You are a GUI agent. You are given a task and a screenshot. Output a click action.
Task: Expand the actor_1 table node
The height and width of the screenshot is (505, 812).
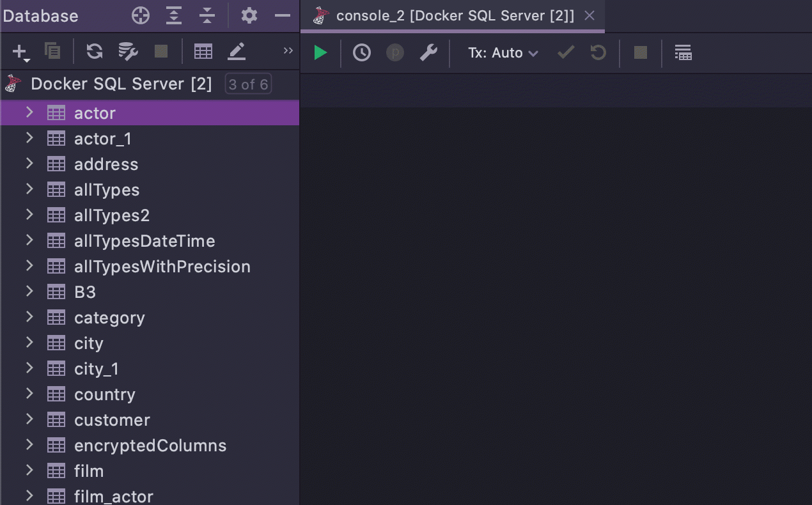pyautogui.click(x=29, y=138)
